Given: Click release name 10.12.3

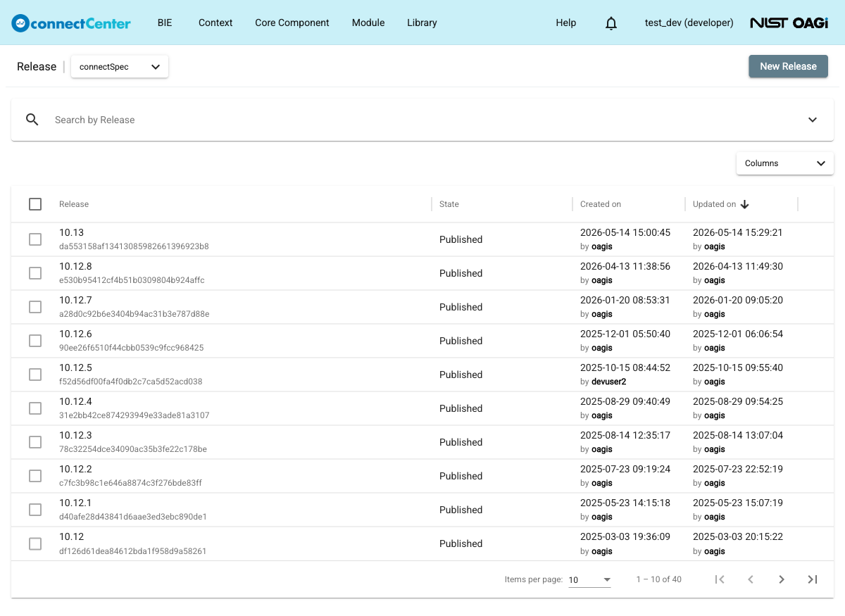Looking at the screenshot, I should click(75, 435).
